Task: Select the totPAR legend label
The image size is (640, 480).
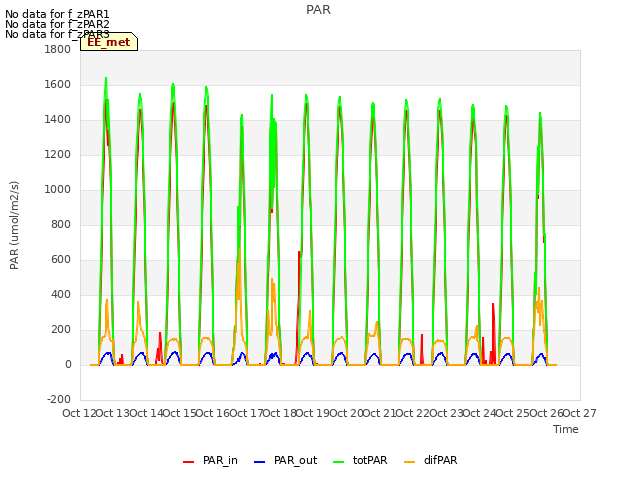Action: point(370,460)
